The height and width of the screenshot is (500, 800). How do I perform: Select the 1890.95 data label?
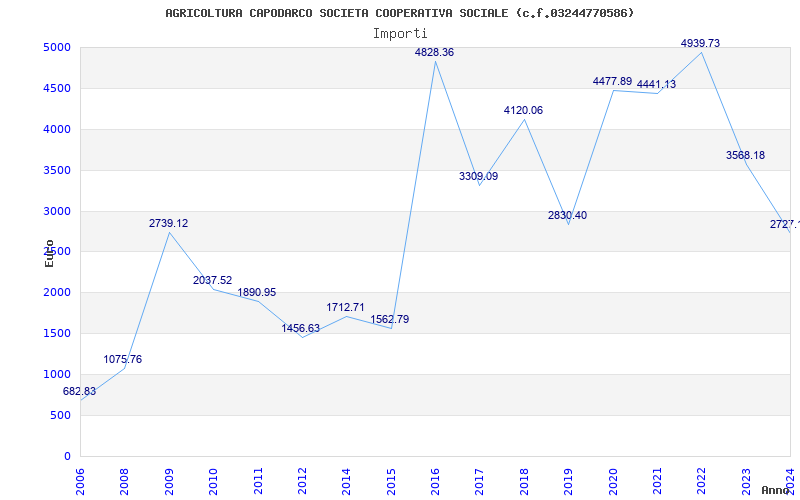(x=257, y=292)
